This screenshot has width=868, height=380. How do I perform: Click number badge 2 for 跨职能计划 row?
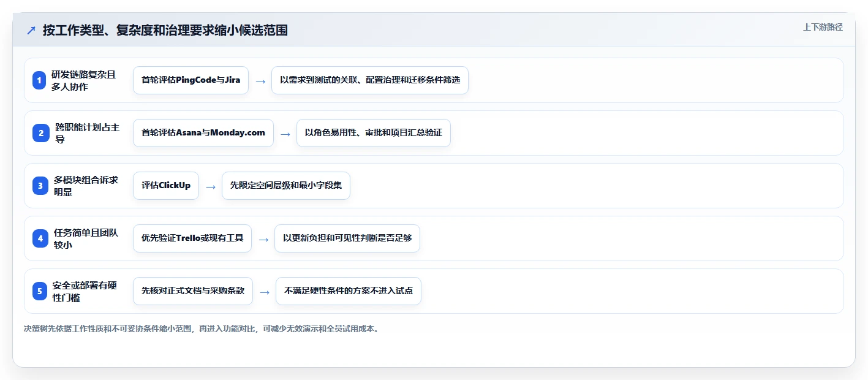click(x=41, y=133)
